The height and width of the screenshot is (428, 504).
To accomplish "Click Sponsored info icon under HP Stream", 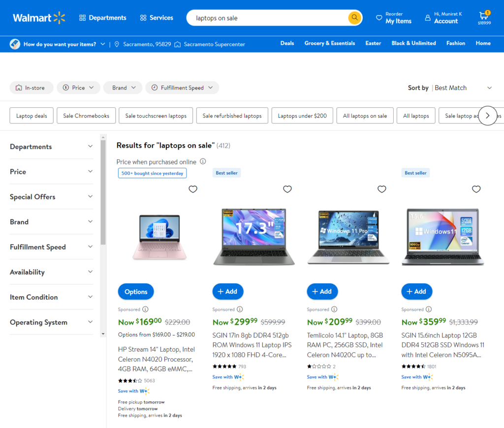I will click(x=145, y=309).
